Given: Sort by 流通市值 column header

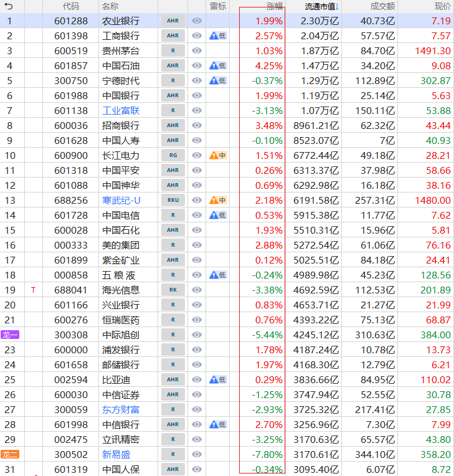Looking at the screenshot, I should point(322,6).
